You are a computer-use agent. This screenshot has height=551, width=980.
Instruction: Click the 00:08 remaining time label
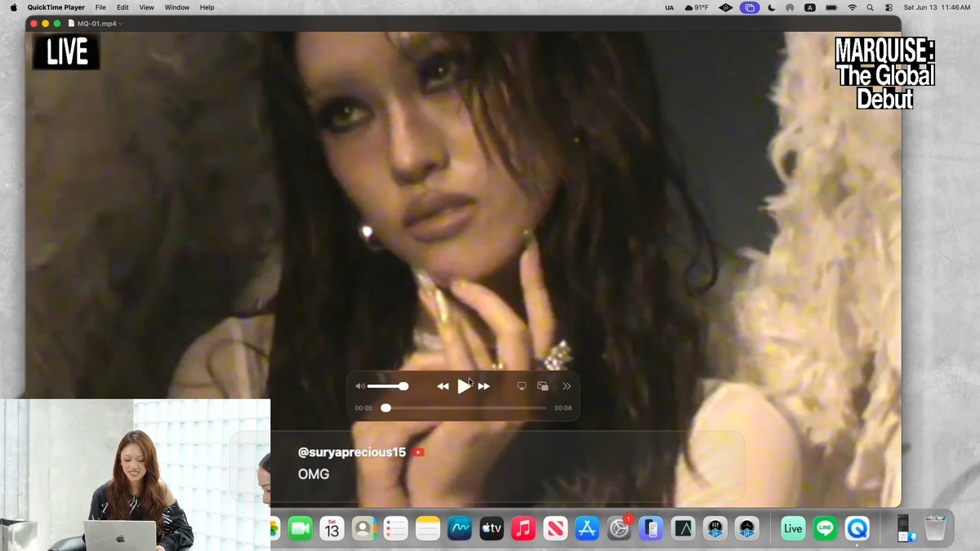563,408
